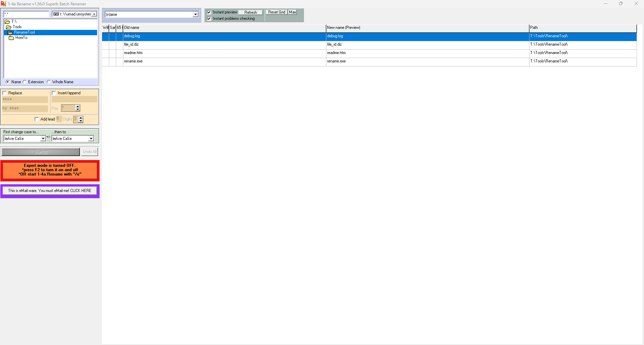Click the RenameTool open folder icon

[10, 33]
